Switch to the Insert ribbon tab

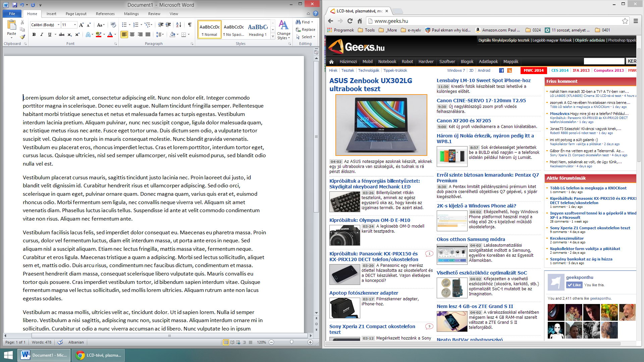pos(51,14)
